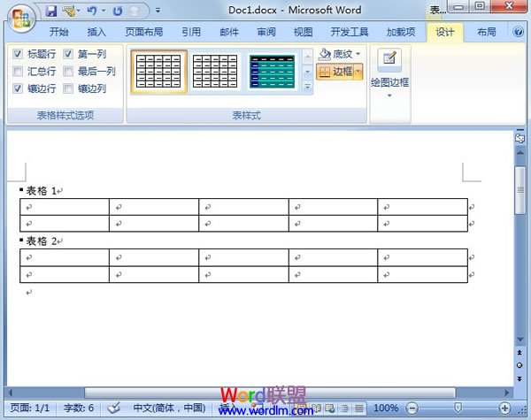Image resolution: width=531 pixels, height=420 pixels.
Task: Click first cell of 表格 1
Action: pos(65,207)
